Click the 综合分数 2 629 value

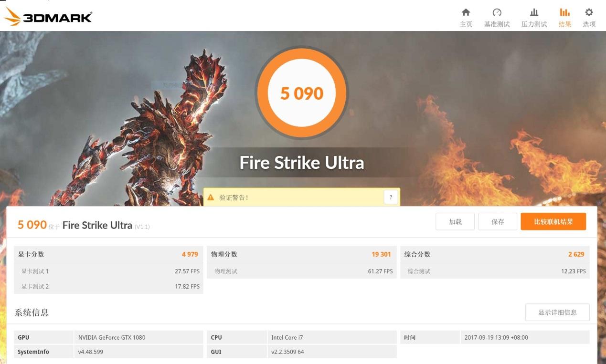tap(576, 254)
